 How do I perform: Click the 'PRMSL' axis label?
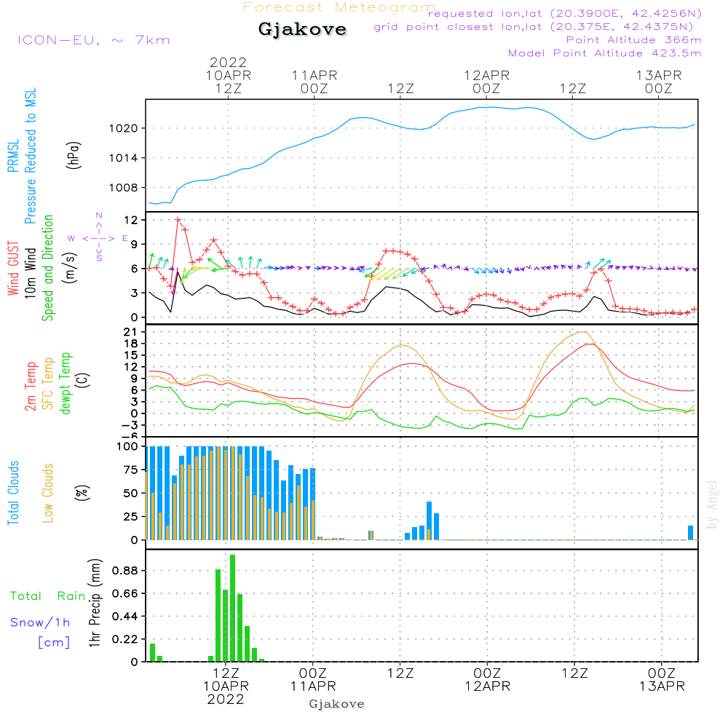tap(13, 156)
